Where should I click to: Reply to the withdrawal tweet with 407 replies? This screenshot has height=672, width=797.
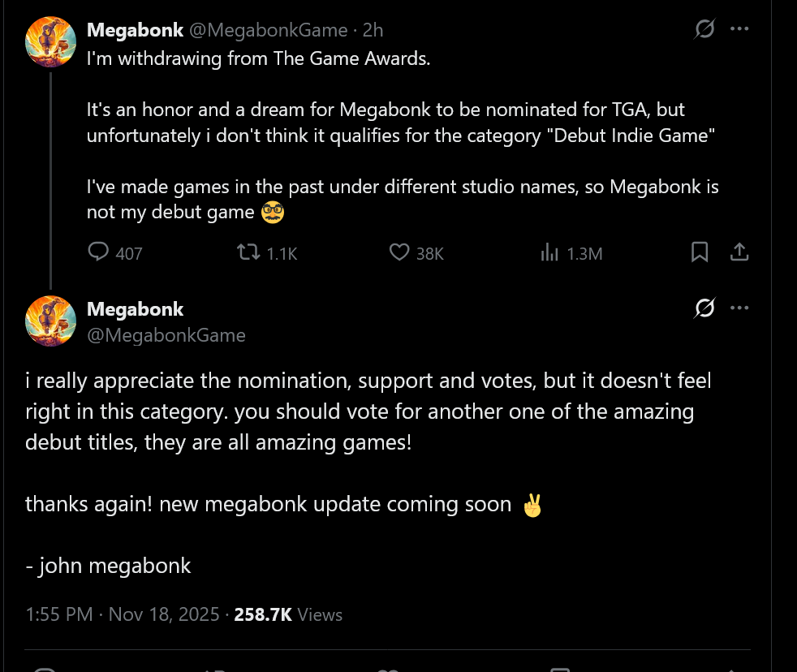[x=99, y=253]
